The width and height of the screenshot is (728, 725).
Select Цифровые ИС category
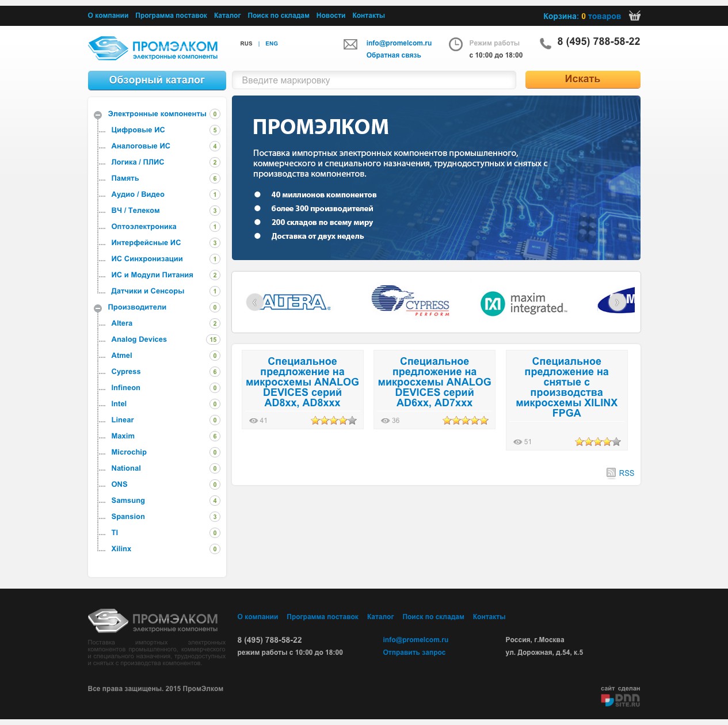(x=138, y=130)
